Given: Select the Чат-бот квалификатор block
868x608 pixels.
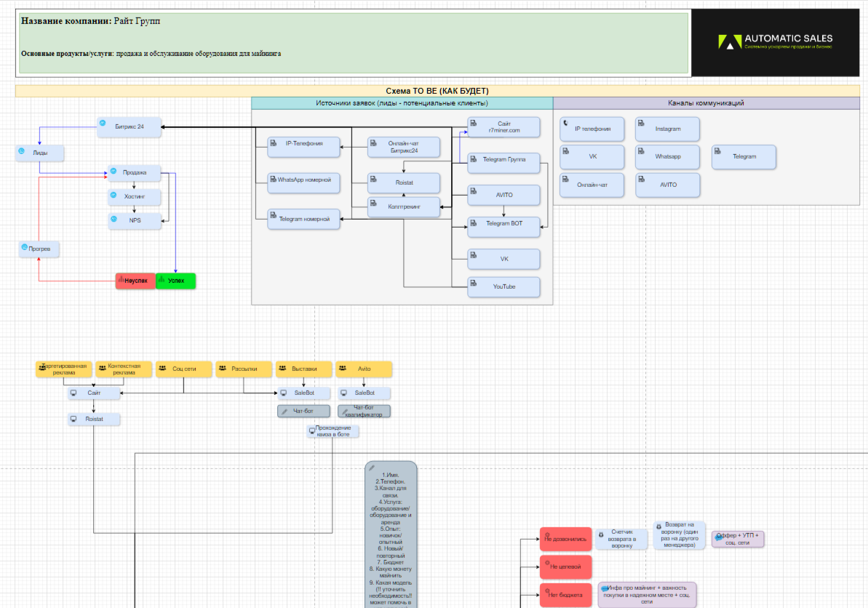Looking at the screenshot, I should pyautogui.click(x=365, y=411).
